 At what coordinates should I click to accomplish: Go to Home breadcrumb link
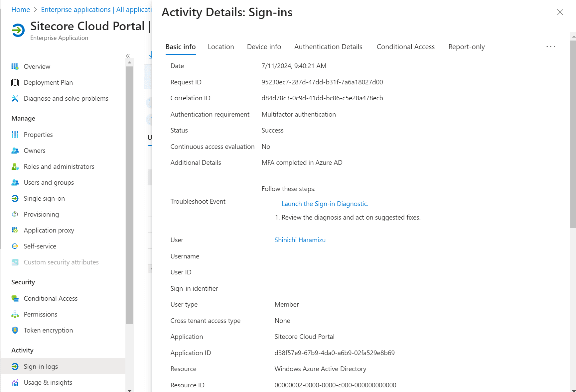[21, 10]
